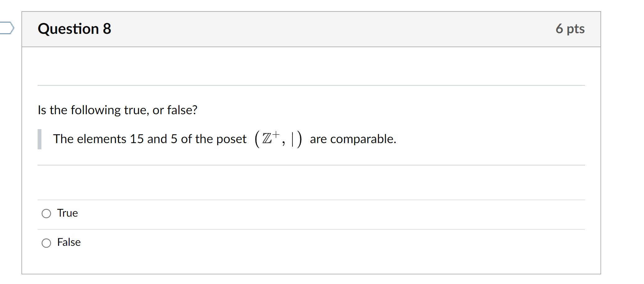Screen dimensions: 644x284
Task: Click the quoted poset statement
Action: tap(224, 139)
